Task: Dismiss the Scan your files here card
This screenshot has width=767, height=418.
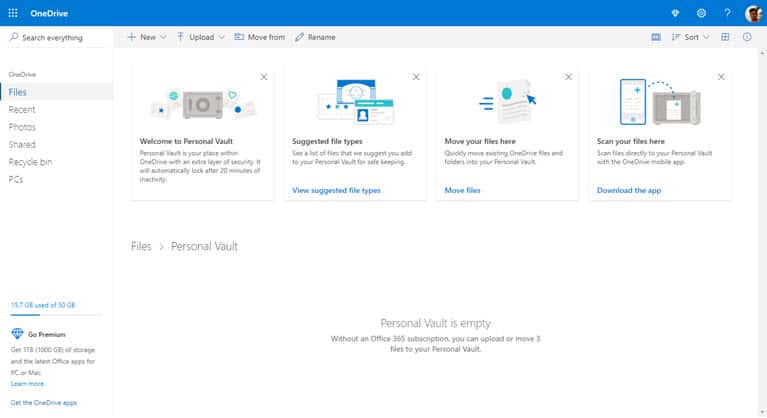Action: pos(721,77)
